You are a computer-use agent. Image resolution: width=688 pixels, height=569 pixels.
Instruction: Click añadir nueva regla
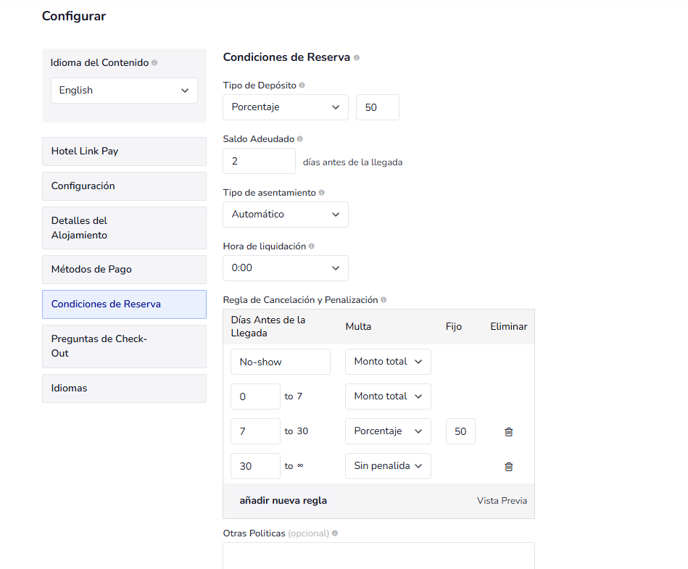(283, 501)
